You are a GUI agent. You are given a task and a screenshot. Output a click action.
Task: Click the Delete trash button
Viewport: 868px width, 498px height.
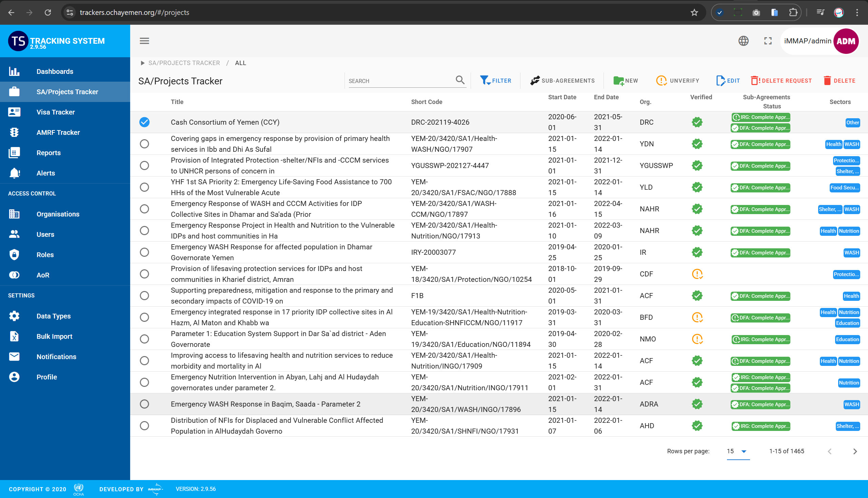point(839,81)
